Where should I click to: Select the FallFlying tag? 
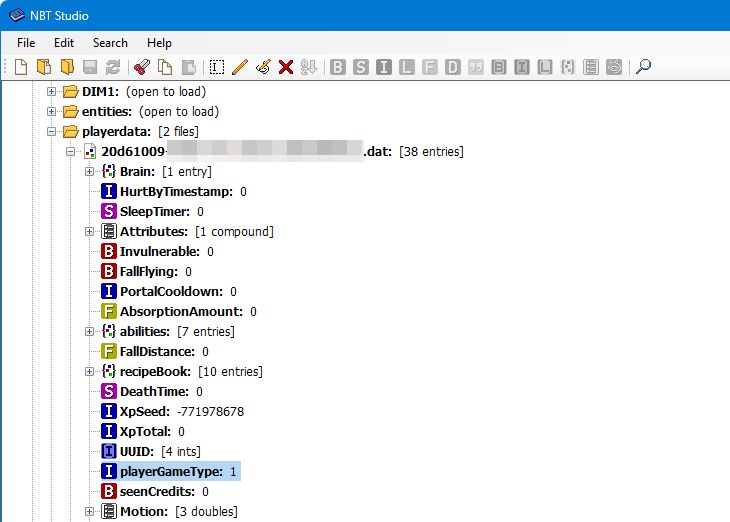tap(146, 272)
